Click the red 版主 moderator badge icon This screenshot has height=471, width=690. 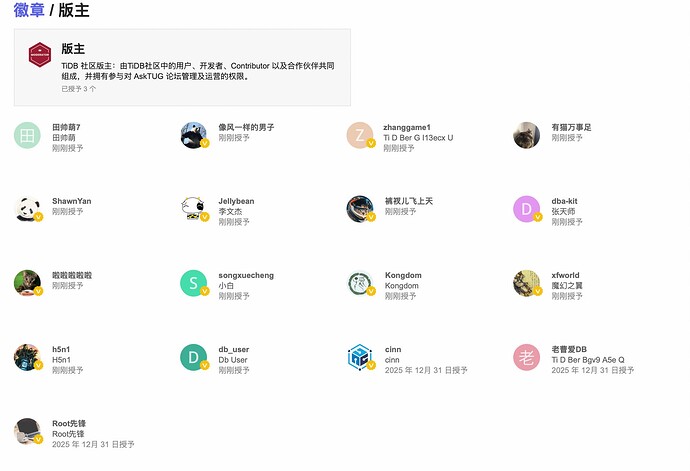pyautogui.click(x=40, y=55)
